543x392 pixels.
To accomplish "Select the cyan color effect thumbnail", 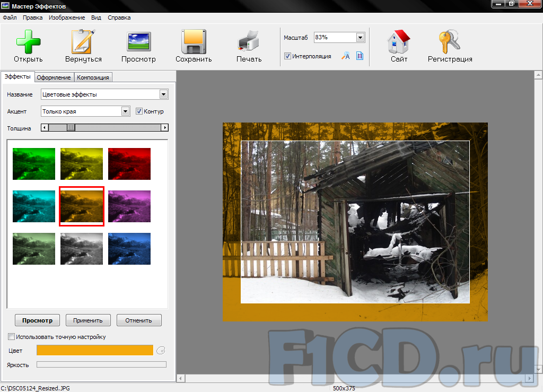I will tap(34, 206).
